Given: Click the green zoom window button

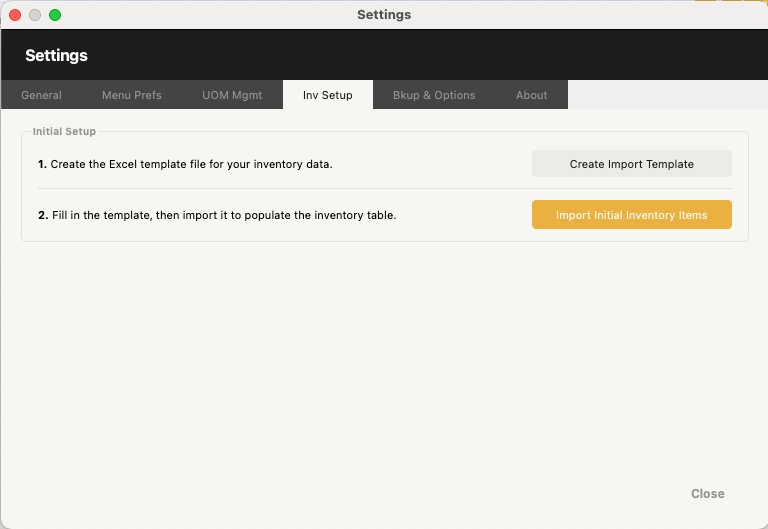Looking at the screenshot, I should [55, 15].
